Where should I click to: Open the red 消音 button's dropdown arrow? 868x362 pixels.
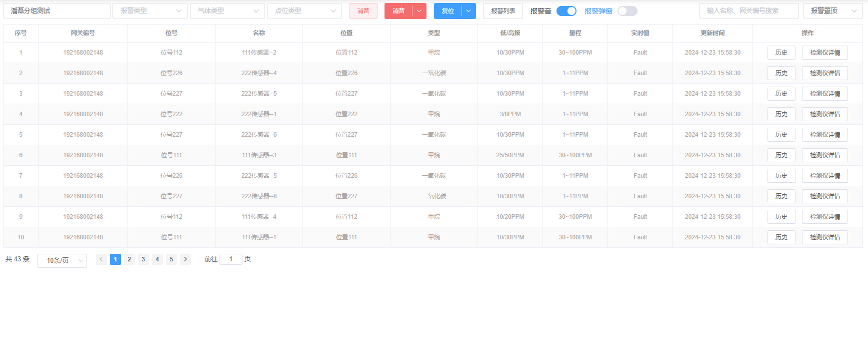coord(419,11)
